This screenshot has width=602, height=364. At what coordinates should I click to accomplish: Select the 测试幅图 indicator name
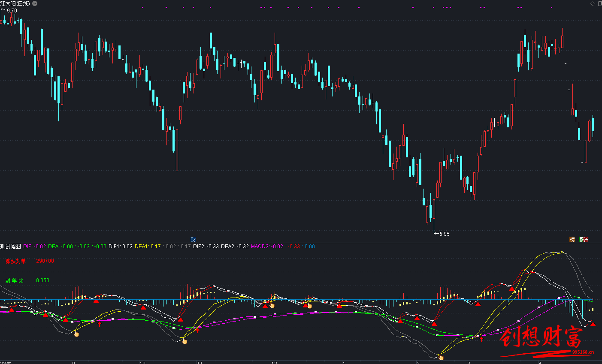click(x=10, y=247)
